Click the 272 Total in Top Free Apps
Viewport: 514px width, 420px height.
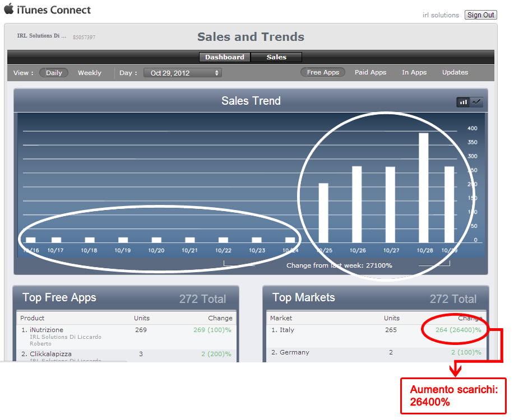point(202,299)
